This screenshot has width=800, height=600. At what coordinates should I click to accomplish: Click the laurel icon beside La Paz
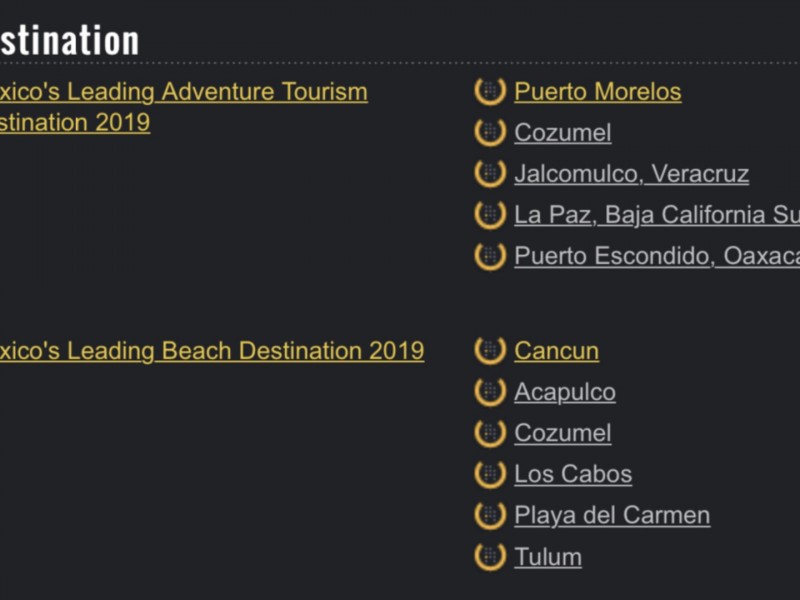coord(490,215)
